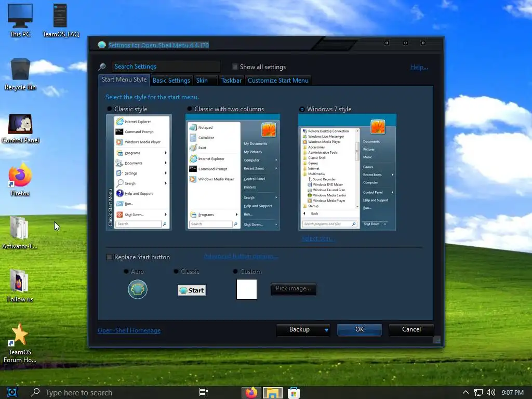Open Microsoft Store from taskbar
Screen dimensions: 532x399
[294, 393]
